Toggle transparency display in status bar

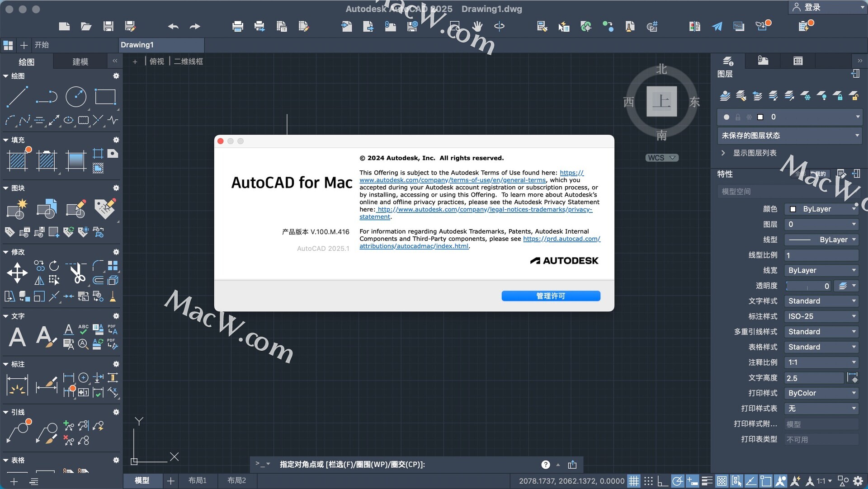point(722,481)
